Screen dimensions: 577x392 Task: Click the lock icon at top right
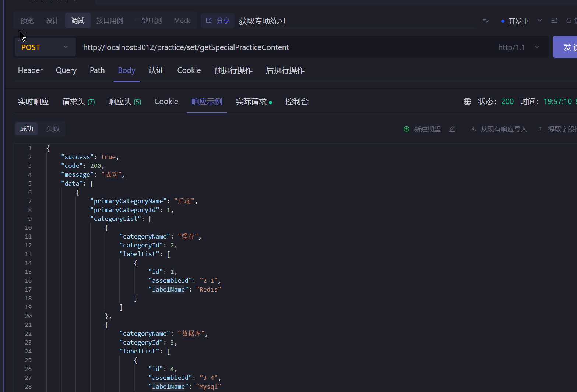(x=569, y=21)
